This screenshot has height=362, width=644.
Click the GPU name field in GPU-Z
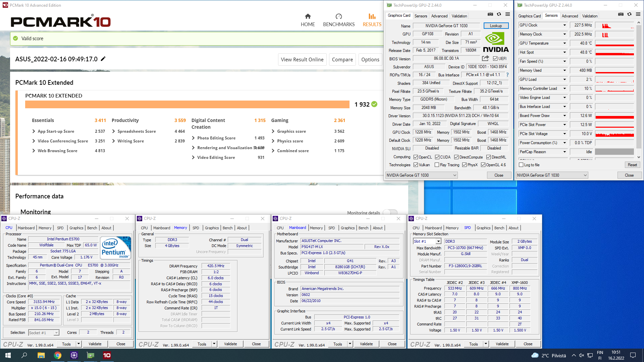point(446,26)
